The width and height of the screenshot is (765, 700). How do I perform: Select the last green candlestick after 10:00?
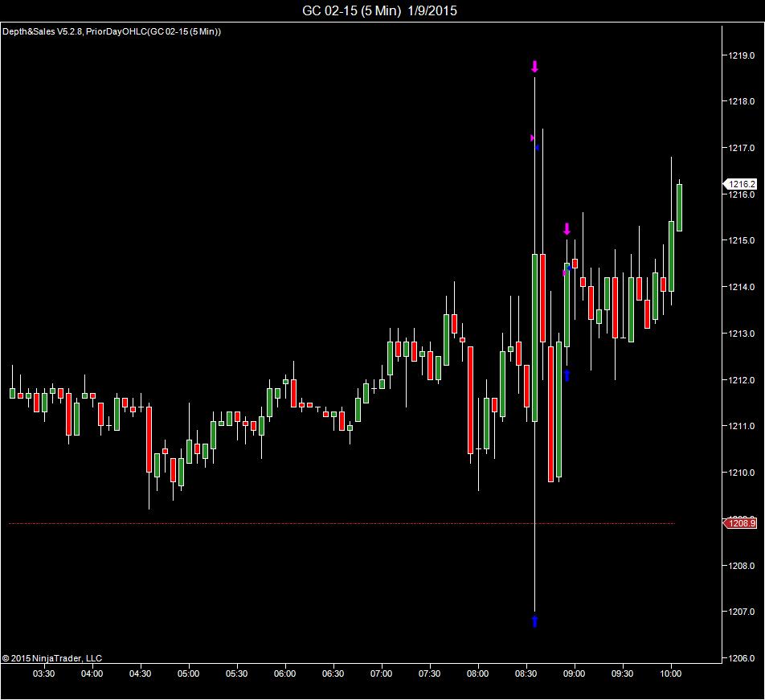tap(679, 208)
